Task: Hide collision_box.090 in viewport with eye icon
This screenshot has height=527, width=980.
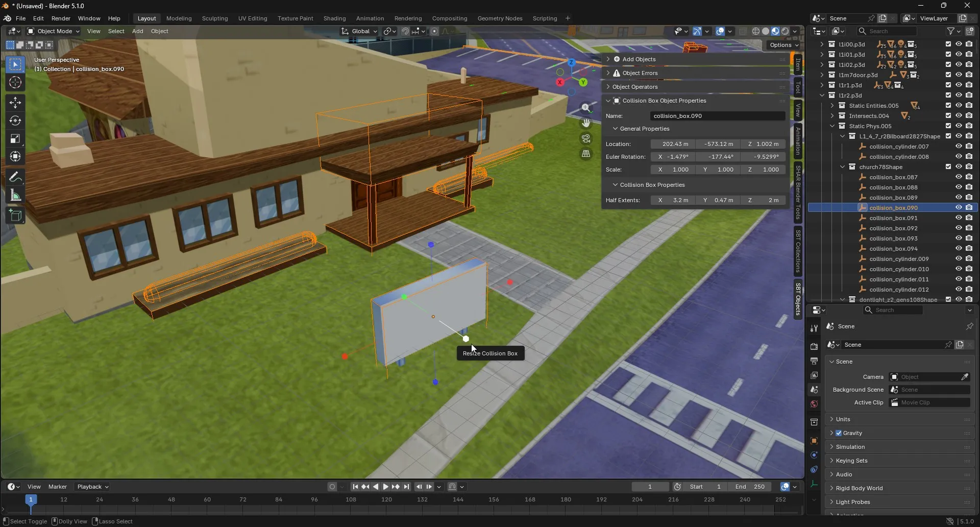Action: click(x=959, y=208)
